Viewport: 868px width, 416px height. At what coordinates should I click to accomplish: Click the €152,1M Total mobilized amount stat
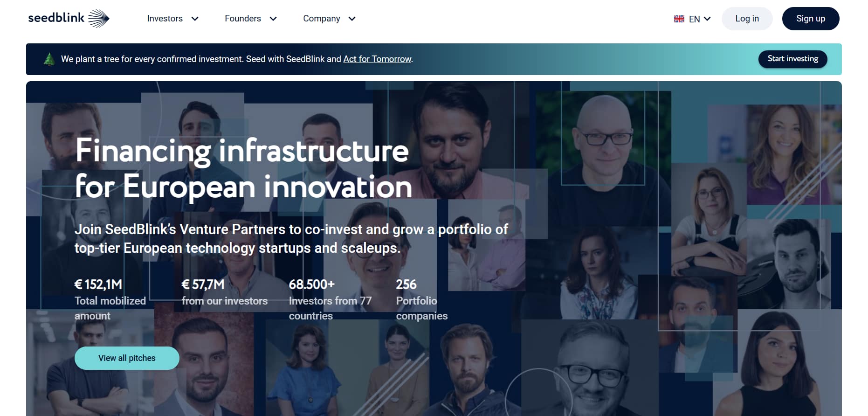click(110, 299)
